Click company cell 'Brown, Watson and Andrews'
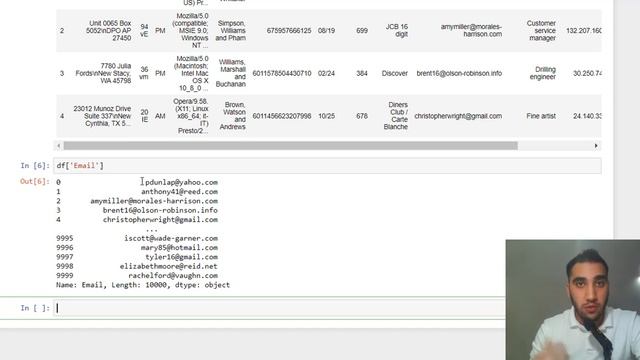This screenshot has height=360, width=640. (233, 116)
